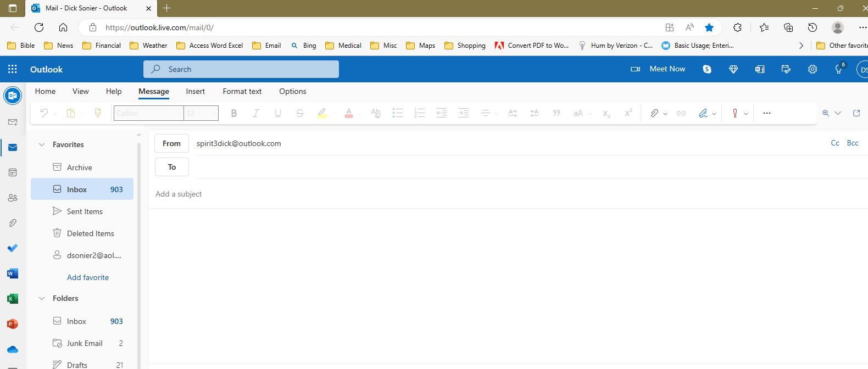Viewport: 868px width, 369px height.
Task: Click the Paste clipboard icon
Action: click(x=71, y=113)
